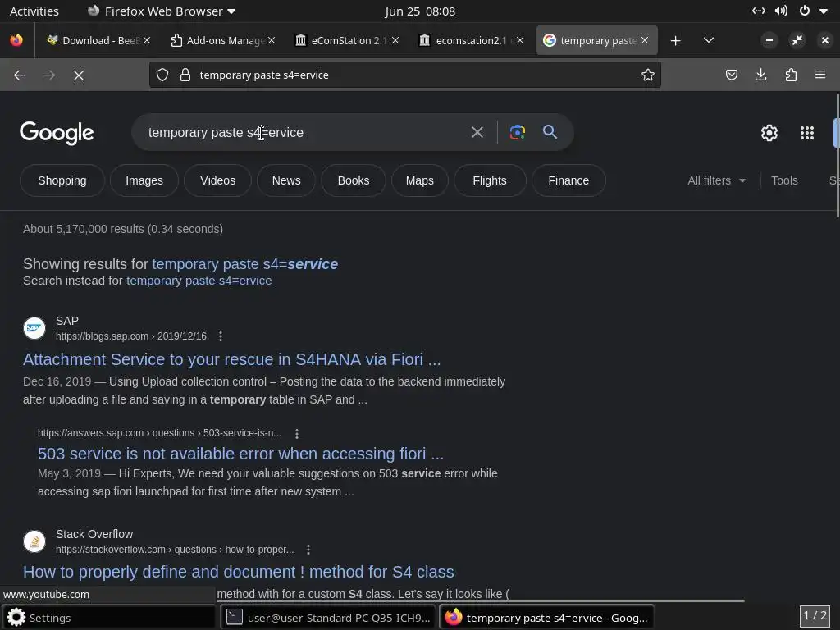The image size is (840, 630).
Task: Search instead for temporary paste s4=ervice
Action: (199, 281)
